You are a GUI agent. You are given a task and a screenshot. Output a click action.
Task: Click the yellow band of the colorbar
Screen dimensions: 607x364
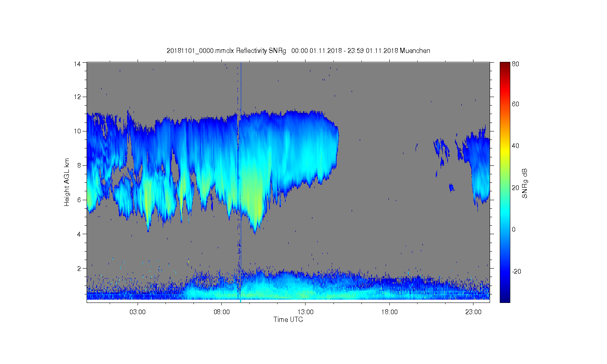click(505, 152)
